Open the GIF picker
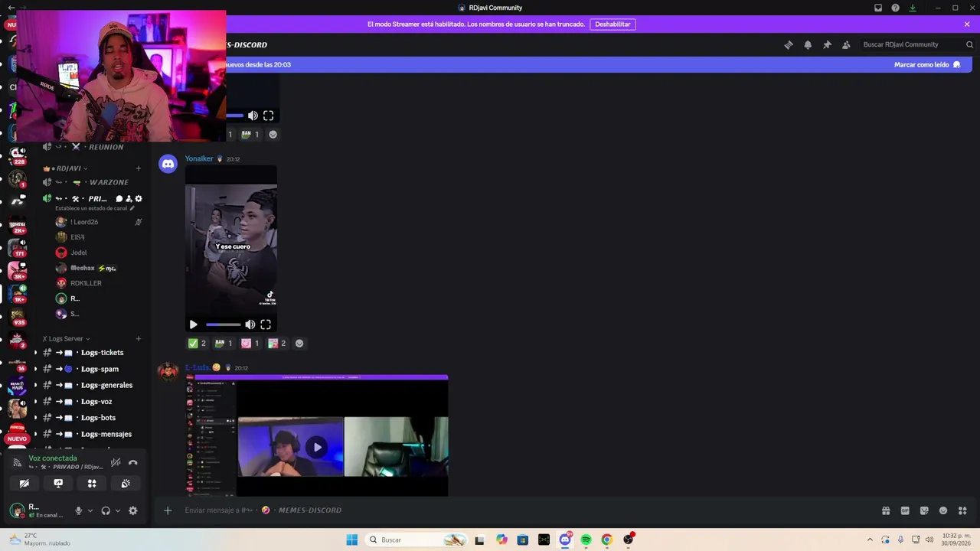Viewport: 980px width, 551px height. pyautogui.click(x=905, y=510)
